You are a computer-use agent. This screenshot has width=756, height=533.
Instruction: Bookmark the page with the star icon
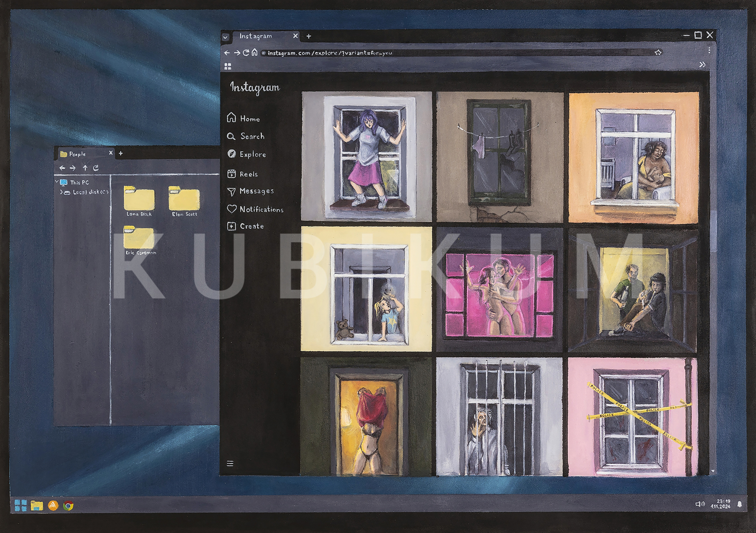coord(658,53)
